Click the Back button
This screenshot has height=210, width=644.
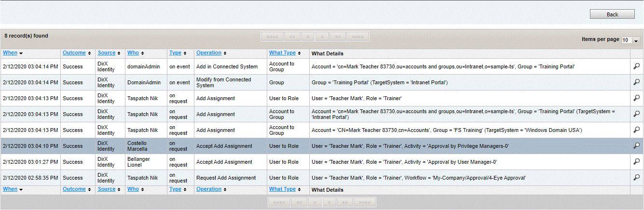pyautogui.click(x=612, y=14)
